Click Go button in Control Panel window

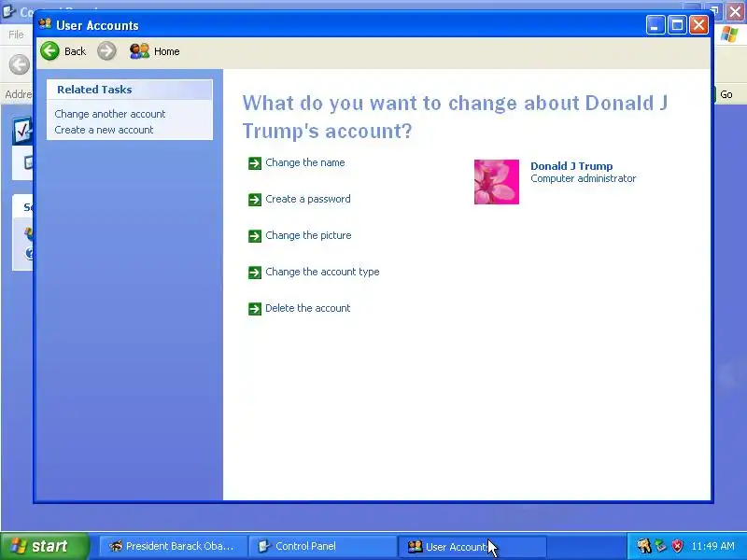click(726, 94)
